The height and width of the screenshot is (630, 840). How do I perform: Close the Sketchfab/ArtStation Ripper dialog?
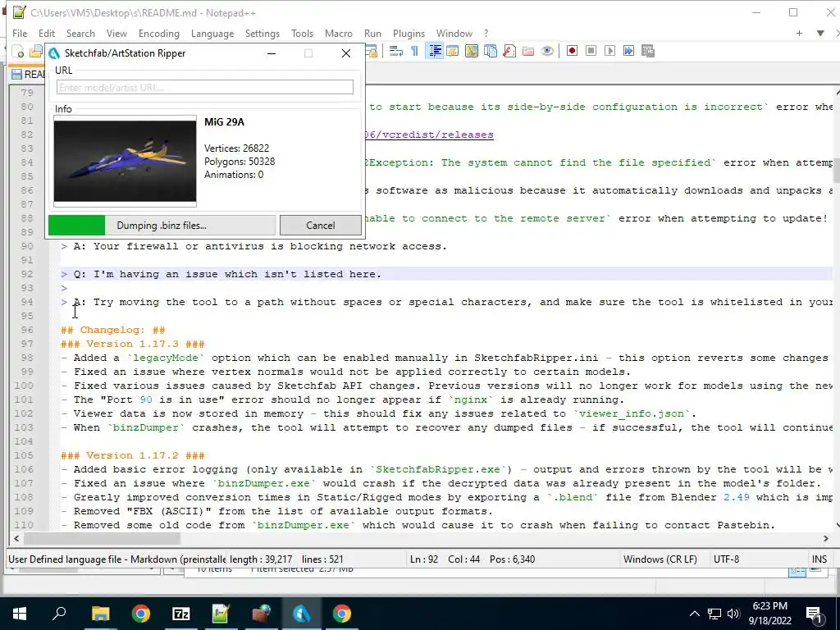(x=346, y=53)
